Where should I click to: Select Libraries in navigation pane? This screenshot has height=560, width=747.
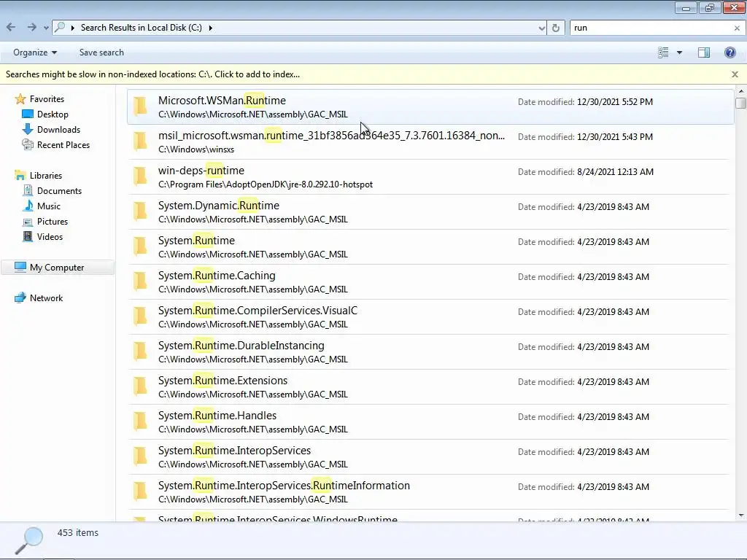click(46, 176)
